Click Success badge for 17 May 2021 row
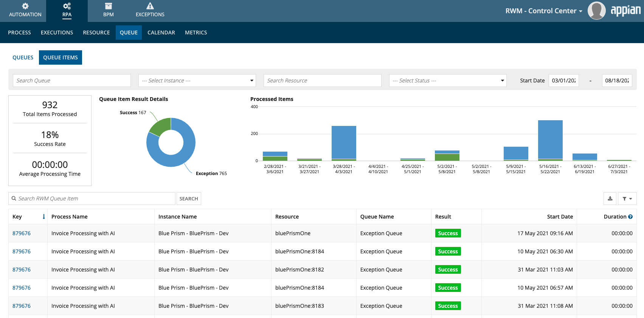644x318 pixels. pyautogui.click(x=448, y=233)
